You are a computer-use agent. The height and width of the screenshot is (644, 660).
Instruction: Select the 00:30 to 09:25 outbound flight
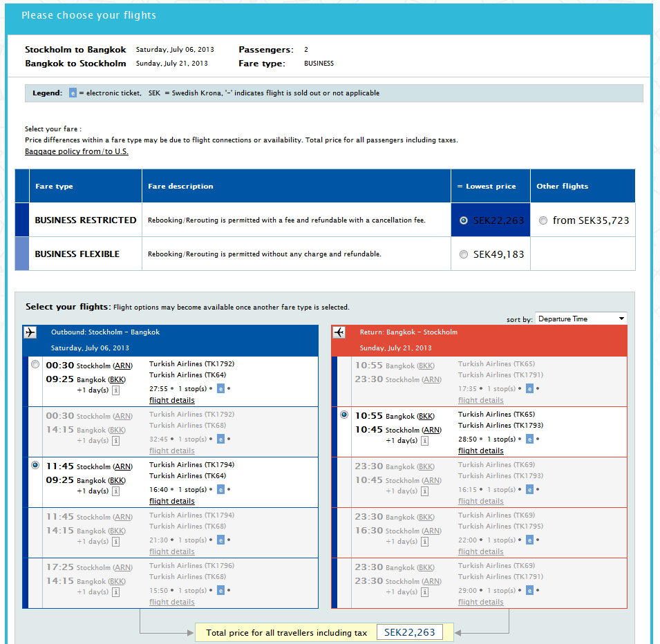(x=35, y=365)
